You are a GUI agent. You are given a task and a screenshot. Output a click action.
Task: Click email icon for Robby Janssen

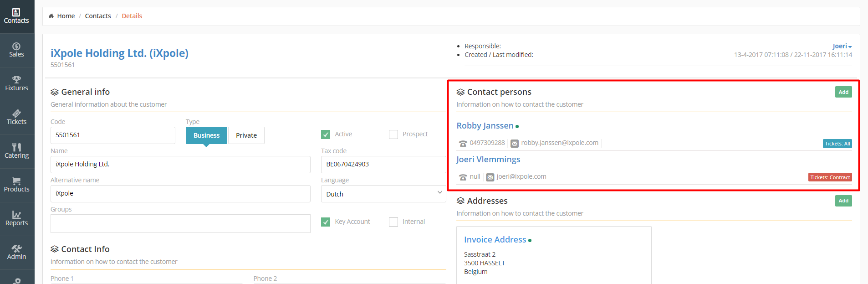tap(515, 144)
